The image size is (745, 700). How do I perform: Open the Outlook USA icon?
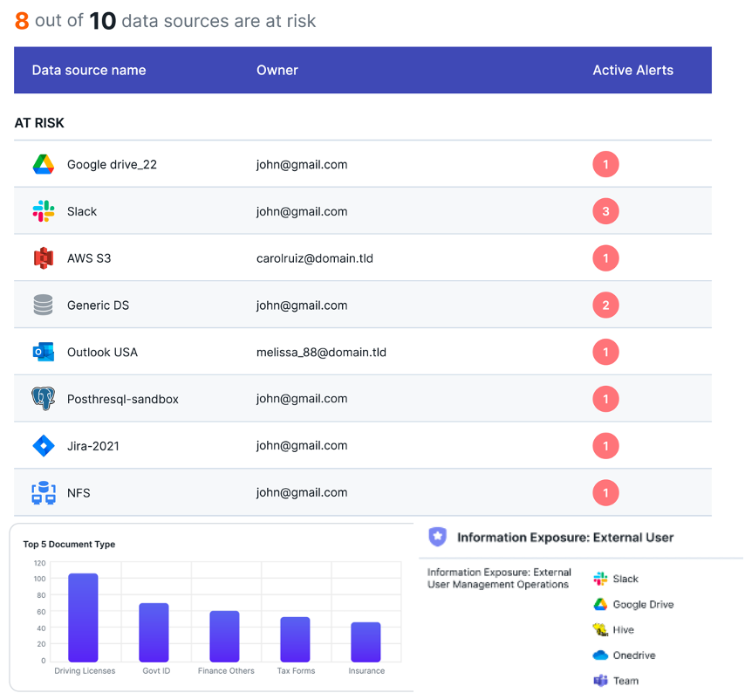[x=44, y=353]
